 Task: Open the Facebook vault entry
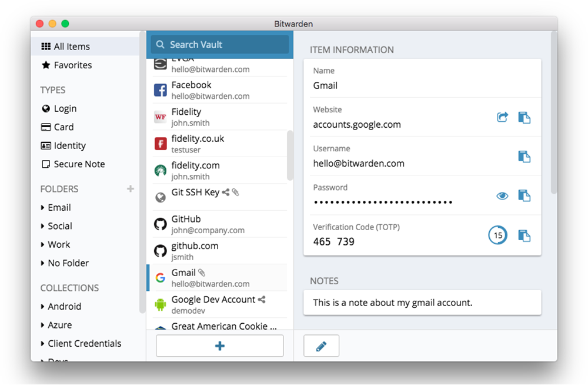click(220, 90)
